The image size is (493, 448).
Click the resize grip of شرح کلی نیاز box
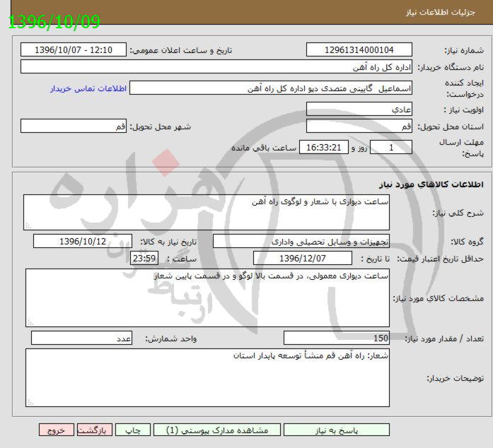(x=28, y=226)
